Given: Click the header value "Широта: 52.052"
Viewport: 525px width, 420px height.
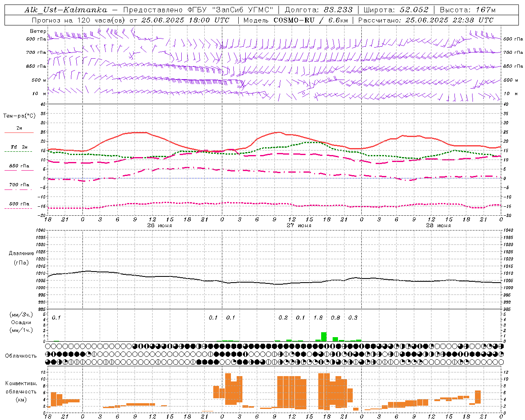Looking at the screenshot, I should coord(396,10).
